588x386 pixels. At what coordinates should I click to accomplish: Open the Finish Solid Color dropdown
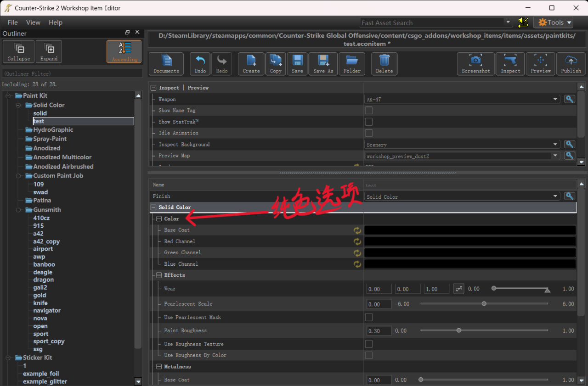click(462, 196)
